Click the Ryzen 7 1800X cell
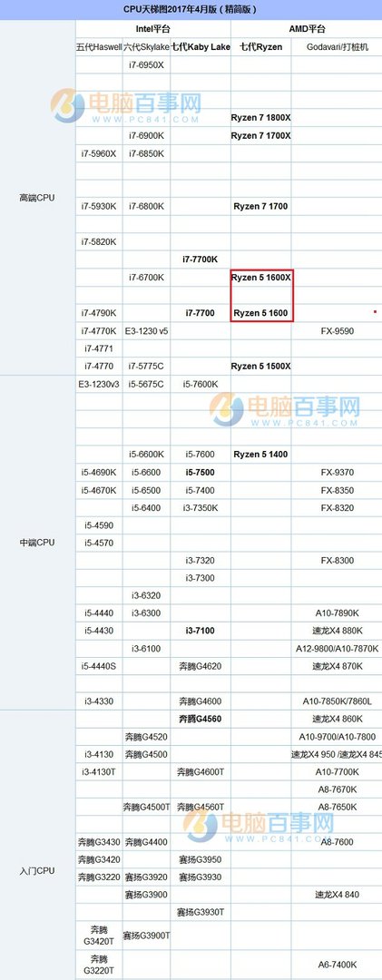The height and width of the screenshot is (980, 382). [x=260, y=117]
